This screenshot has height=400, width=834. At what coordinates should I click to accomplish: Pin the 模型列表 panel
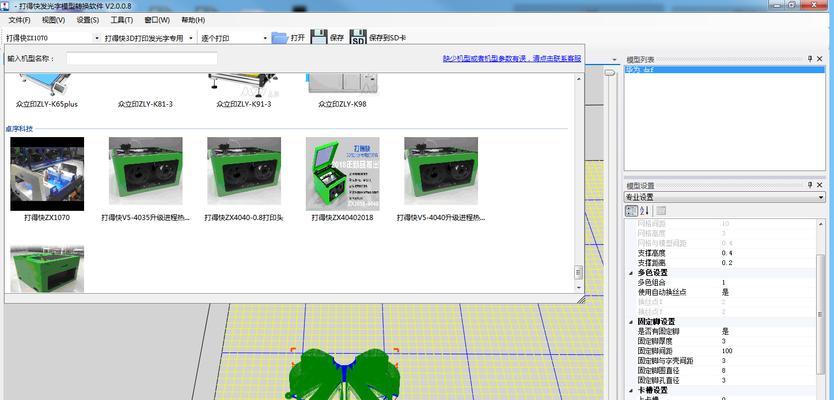(x=810, y=59)
